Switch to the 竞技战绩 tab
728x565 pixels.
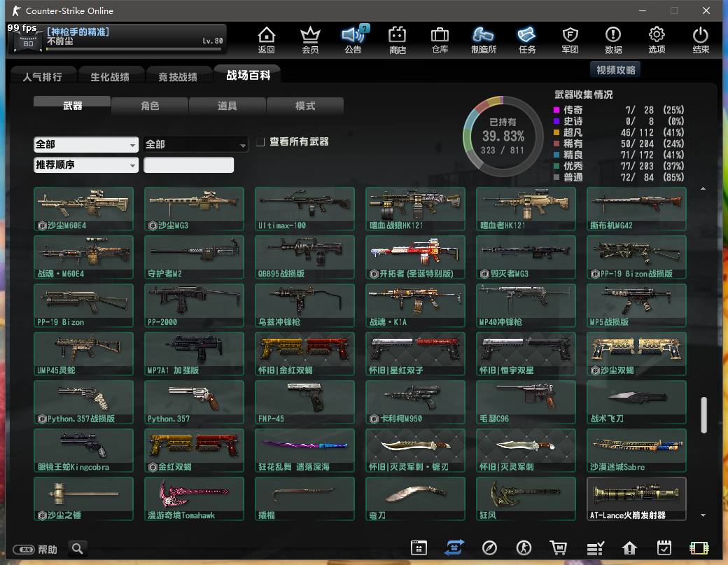tap(178, 76)
